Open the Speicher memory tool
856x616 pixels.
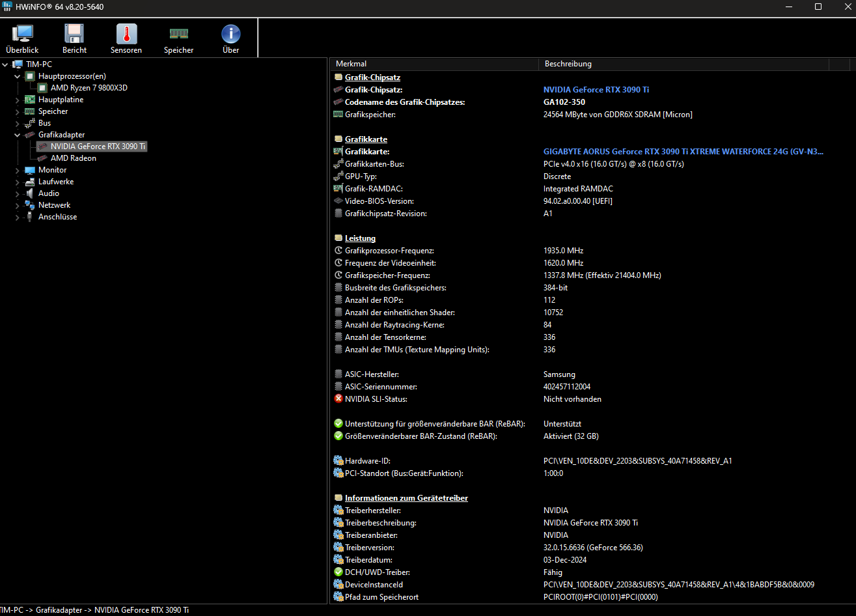(178, 38)
